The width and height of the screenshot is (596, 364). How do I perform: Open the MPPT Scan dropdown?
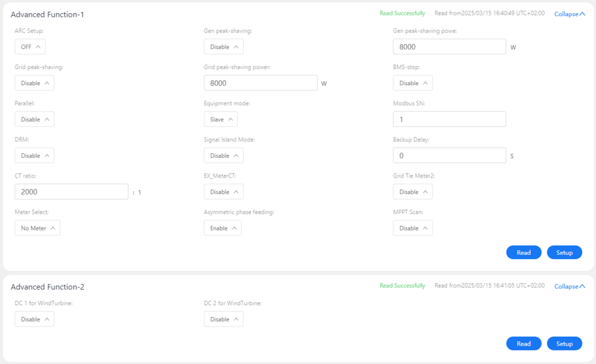pos(412,228)
